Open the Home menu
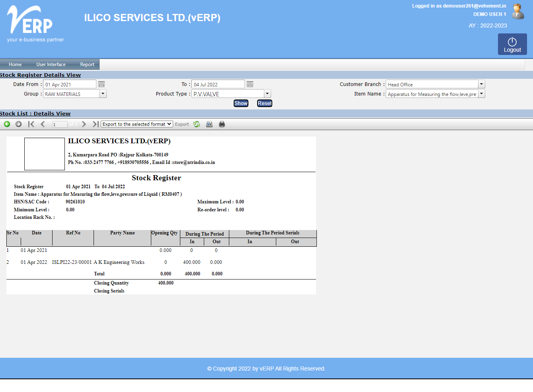 [x=15, y=64]
